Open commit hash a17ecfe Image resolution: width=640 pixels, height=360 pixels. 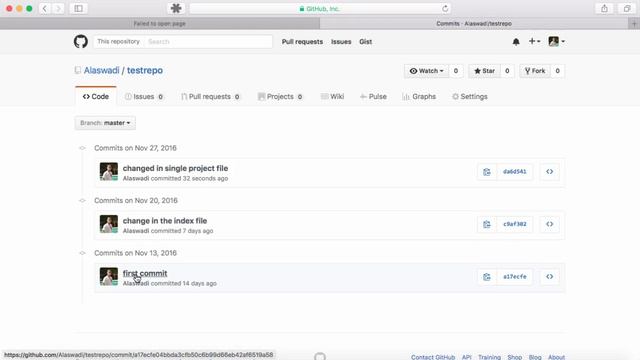tap(515, 277)
